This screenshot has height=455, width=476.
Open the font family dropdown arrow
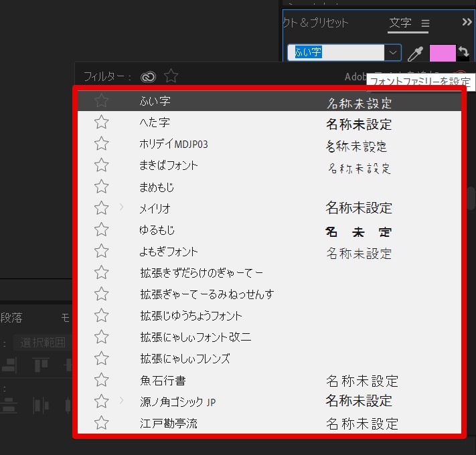click(392, 53)
